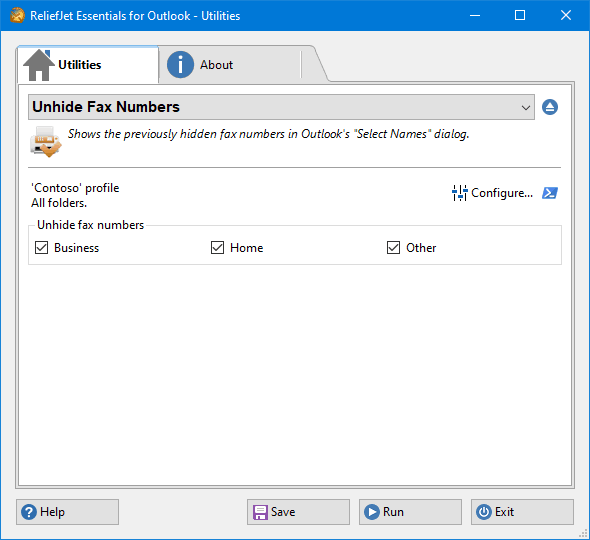Click the blue eject icon beside the utility dropdown

coord(550,107)
